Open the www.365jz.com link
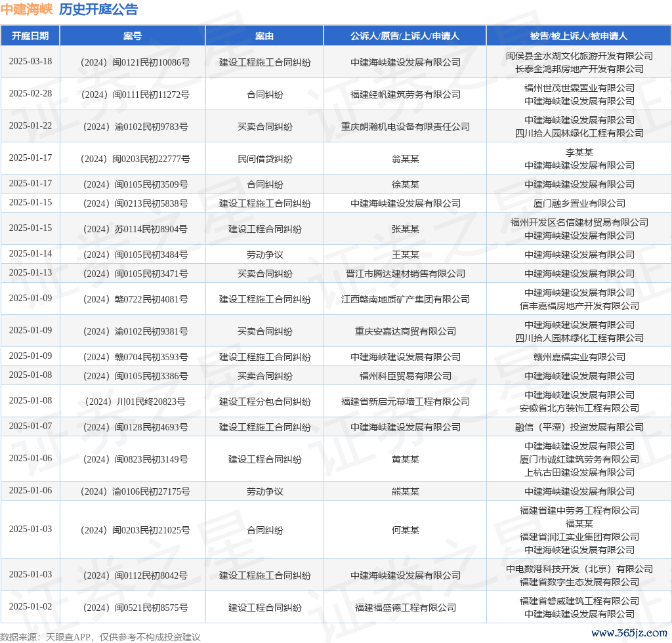Viewport: 672px width, 643px height. [629, 633]
